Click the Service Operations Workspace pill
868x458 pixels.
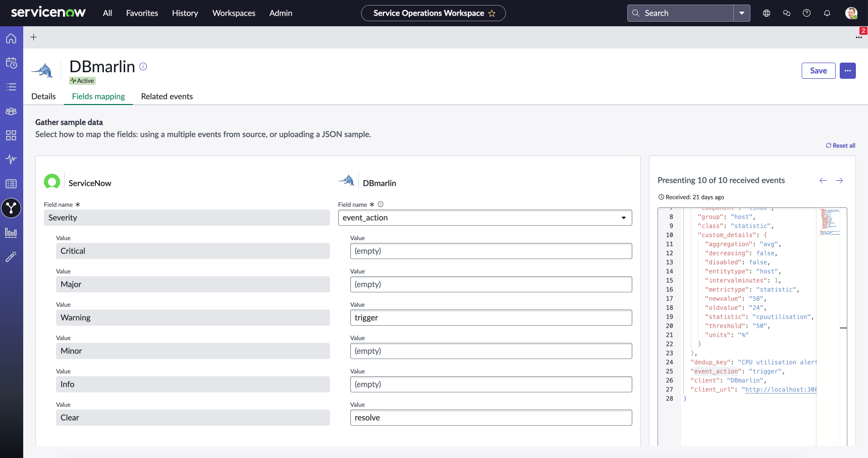[433, 13]
